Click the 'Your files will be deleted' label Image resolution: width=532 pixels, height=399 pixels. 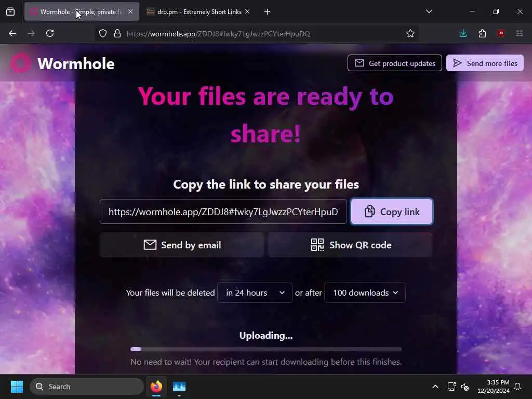pyautogui.click(x=170, y=292)
